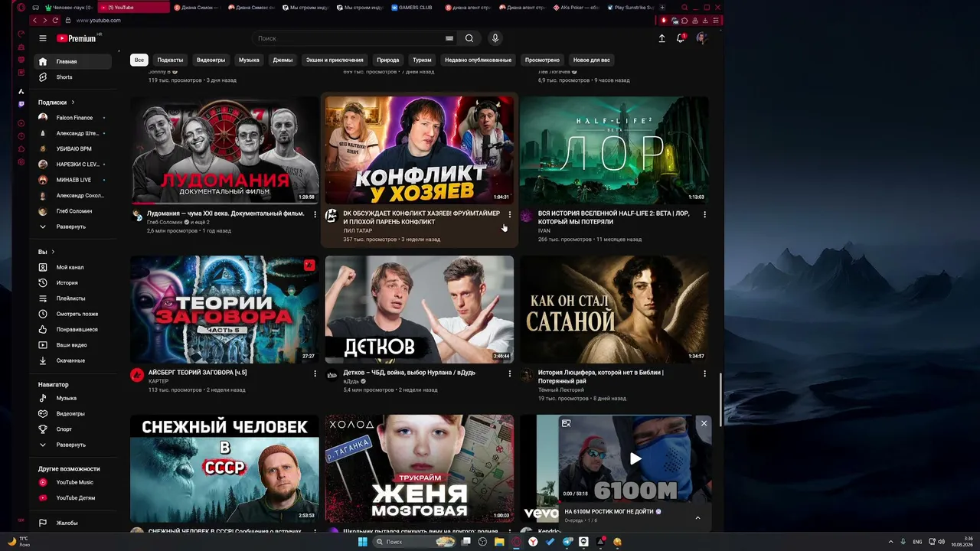The image size is (980, 551).
Task: Open the Главная home link
Action: coord(73,61)
